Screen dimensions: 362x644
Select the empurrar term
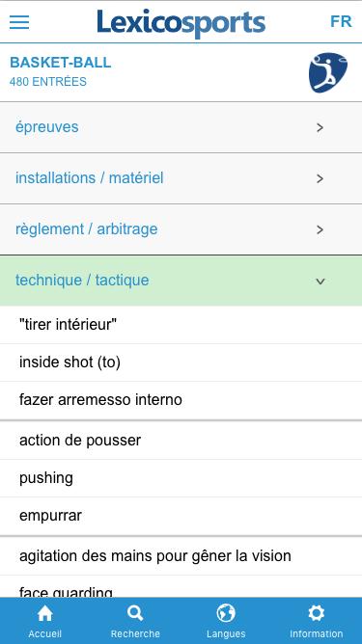[x=181, y=516]
